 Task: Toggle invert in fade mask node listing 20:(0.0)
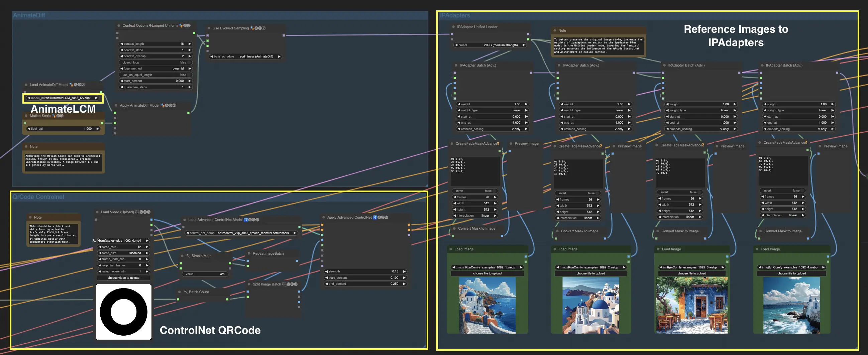(x=577, y=193)
